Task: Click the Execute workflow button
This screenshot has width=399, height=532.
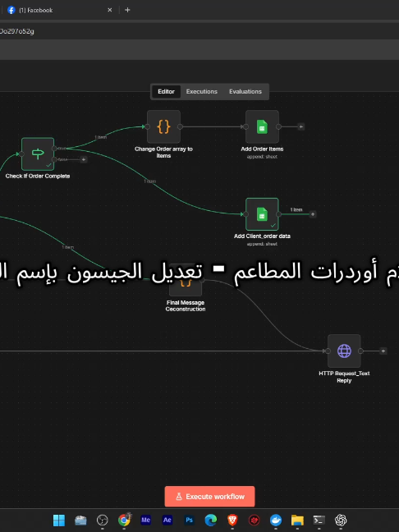Action: [x=209, y=497]
